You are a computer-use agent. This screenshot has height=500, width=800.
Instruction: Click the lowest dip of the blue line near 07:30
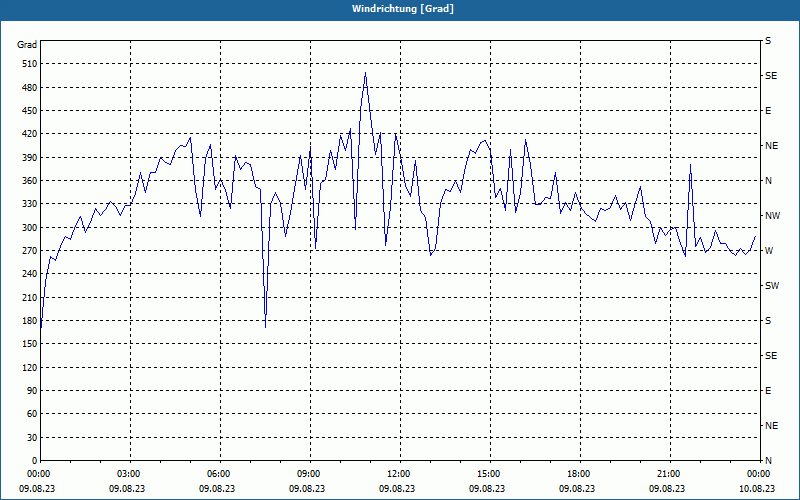pyautogui.click(x=266, y=327)
